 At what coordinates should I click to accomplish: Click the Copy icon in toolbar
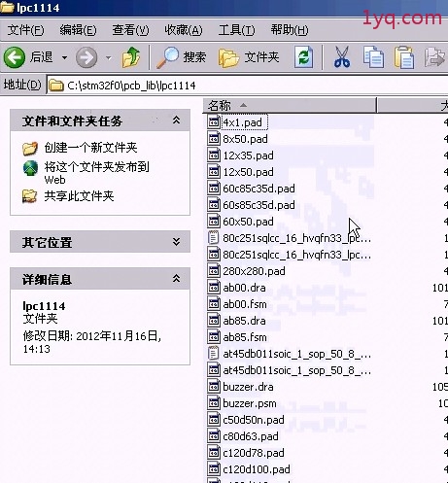click(373, 57)
